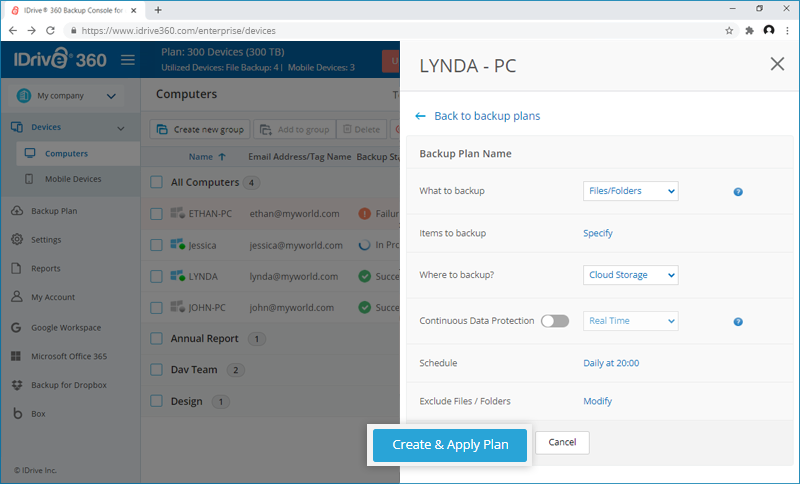Image resolution: width=800 pixels, height=484 pixels.
Task: Open the browser extensions puzzle icon
Action: (x=749, y=31)
